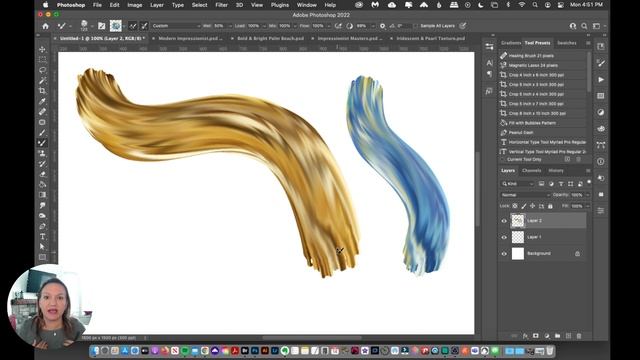Select the History Brush tool

(x=42, y=164)
